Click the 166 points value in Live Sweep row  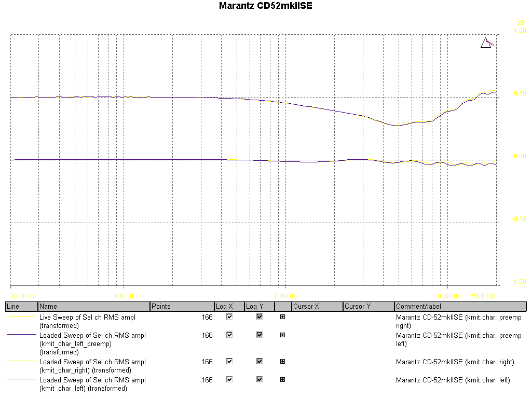(207, 317)
